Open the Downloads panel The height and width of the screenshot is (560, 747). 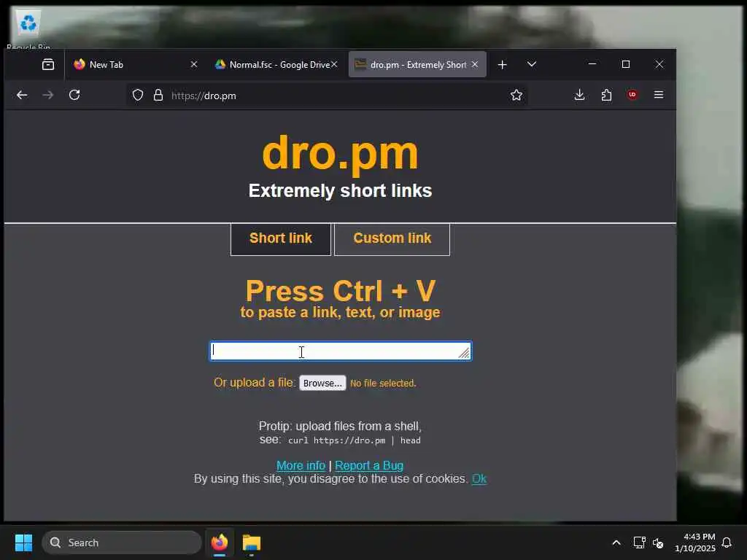point(580,95)
